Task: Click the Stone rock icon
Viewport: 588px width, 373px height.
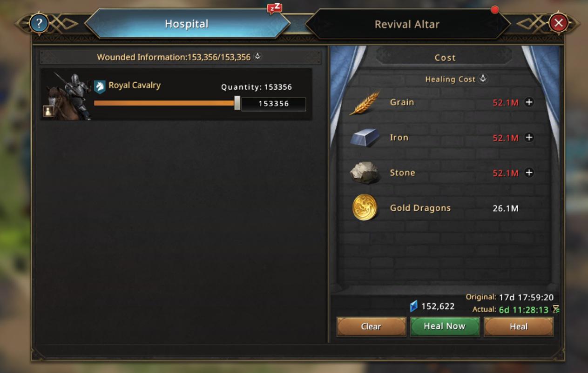Action: coord(365,173)
